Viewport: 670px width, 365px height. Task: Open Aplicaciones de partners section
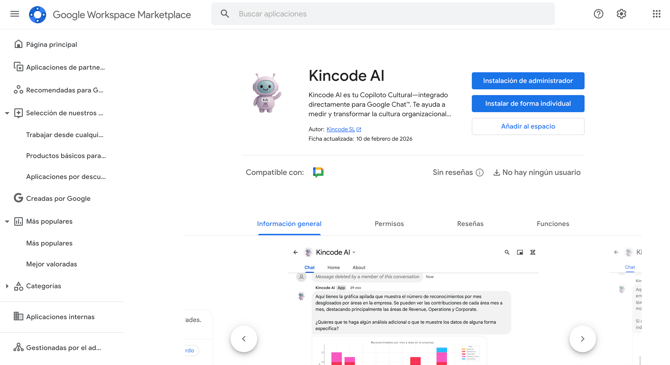[65, 67]
